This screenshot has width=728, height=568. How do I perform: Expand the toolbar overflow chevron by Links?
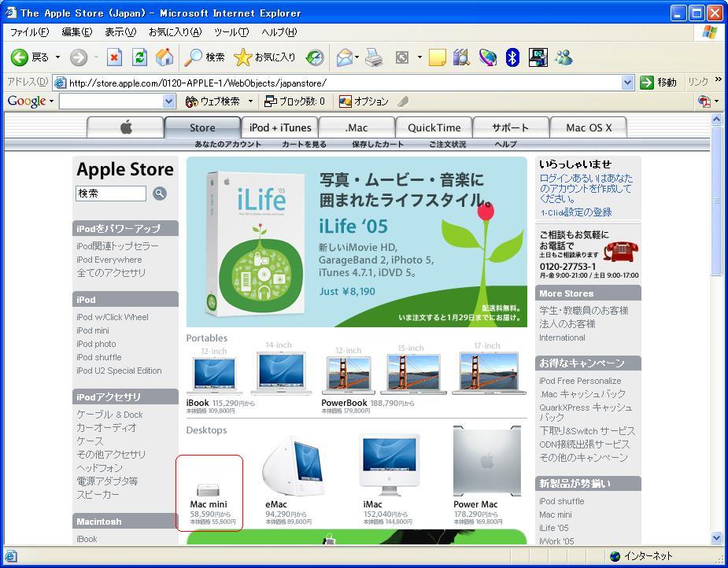click(719, 79)
